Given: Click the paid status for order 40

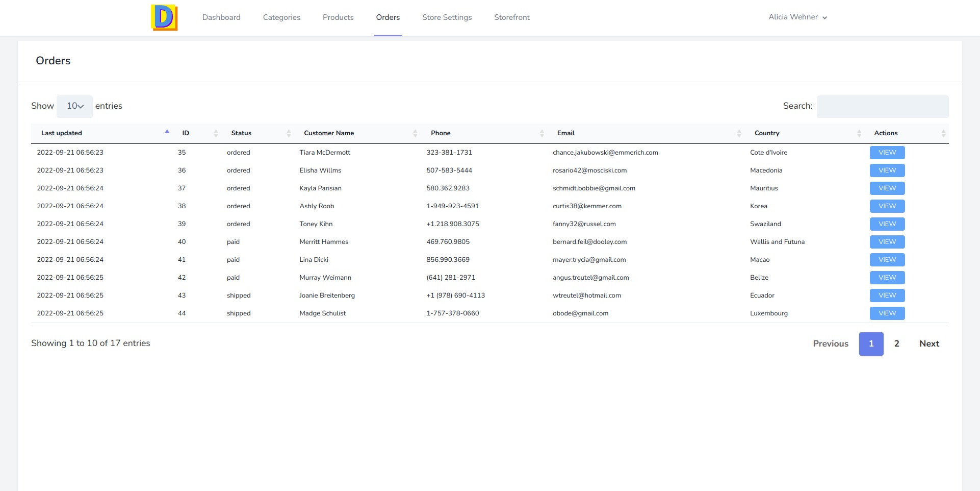Looking at the screenshot, I should tap(233, 242).
